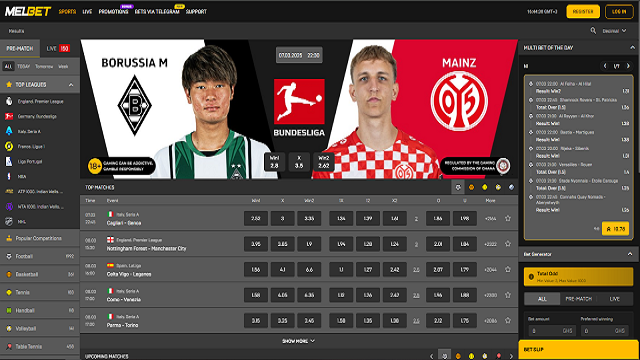The height and width of the screenshot is (360, 640).
Task: Expand Show More matches
Action: coord(298,341)
